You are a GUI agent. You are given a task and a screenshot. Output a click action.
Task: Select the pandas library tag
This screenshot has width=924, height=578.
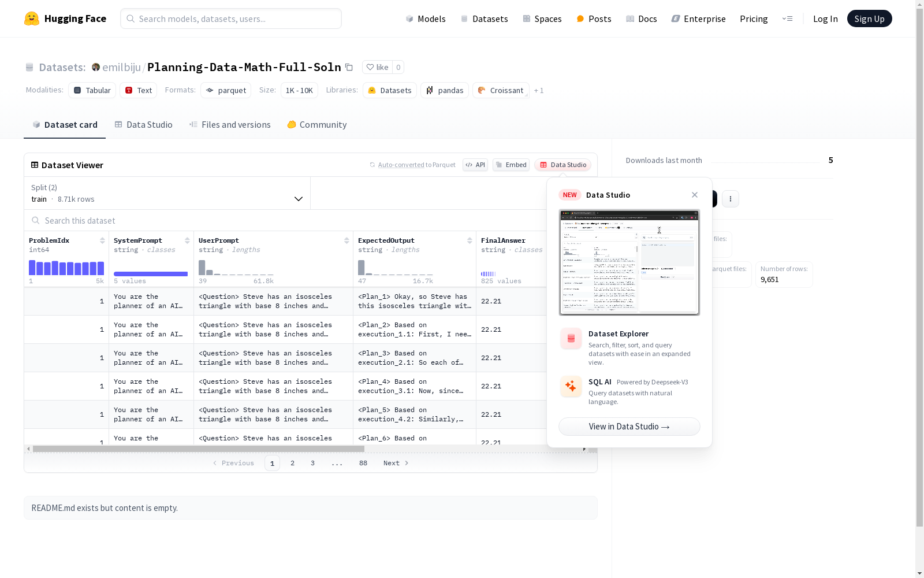(x=445, y=90)
